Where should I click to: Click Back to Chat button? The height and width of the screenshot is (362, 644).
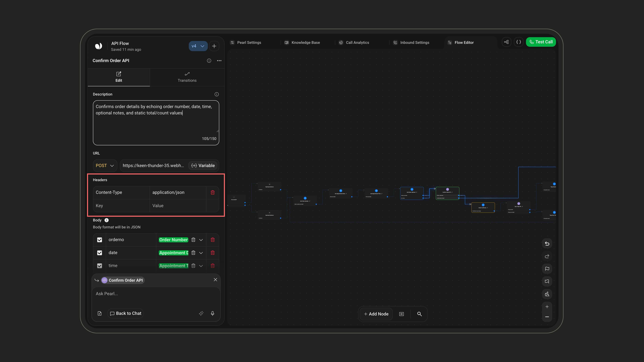[126, 313]
